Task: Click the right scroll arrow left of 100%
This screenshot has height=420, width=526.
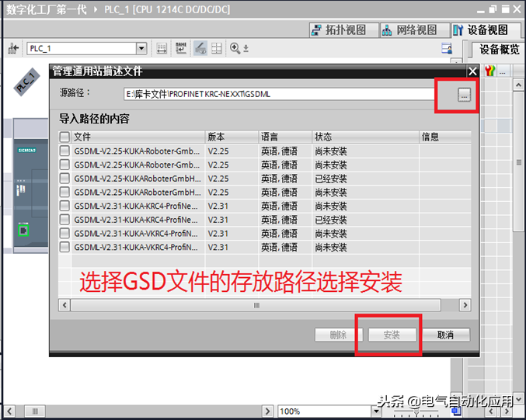Action: pos(267,411)
